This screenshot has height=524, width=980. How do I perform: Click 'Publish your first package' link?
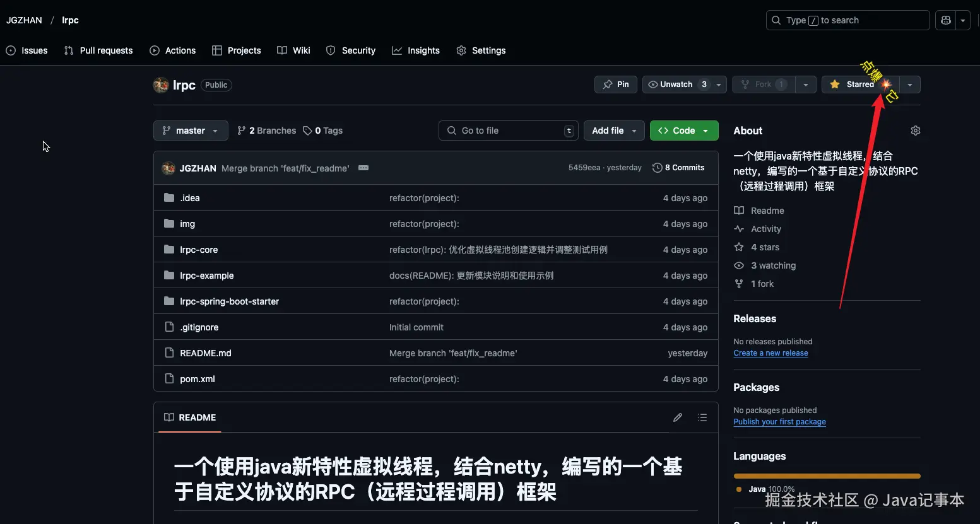click(x=779, y=422)
